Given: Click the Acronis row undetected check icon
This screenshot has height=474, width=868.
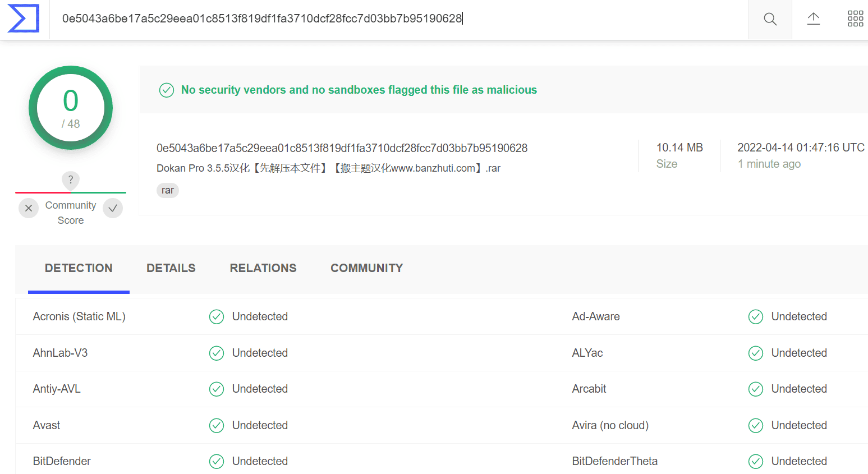Looking at the screenshot, I should 217,317.
